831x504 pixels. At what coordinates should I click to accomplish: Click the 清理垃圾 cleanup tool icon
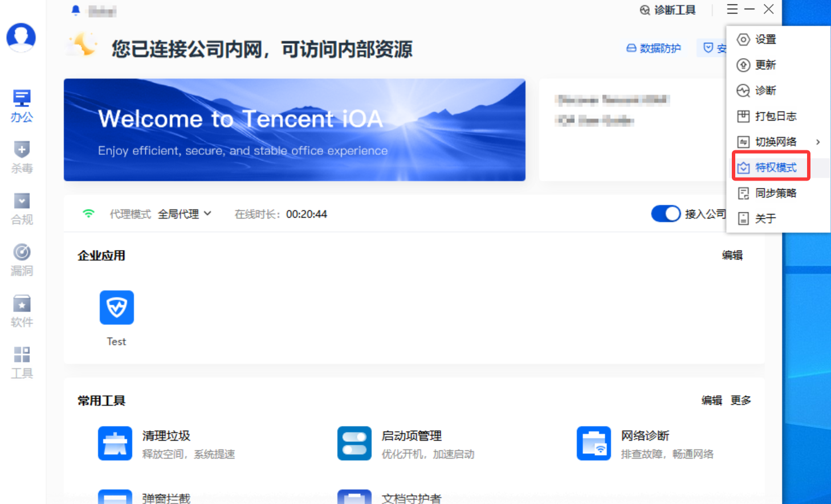pyautogui.click(x=115, y=443)
